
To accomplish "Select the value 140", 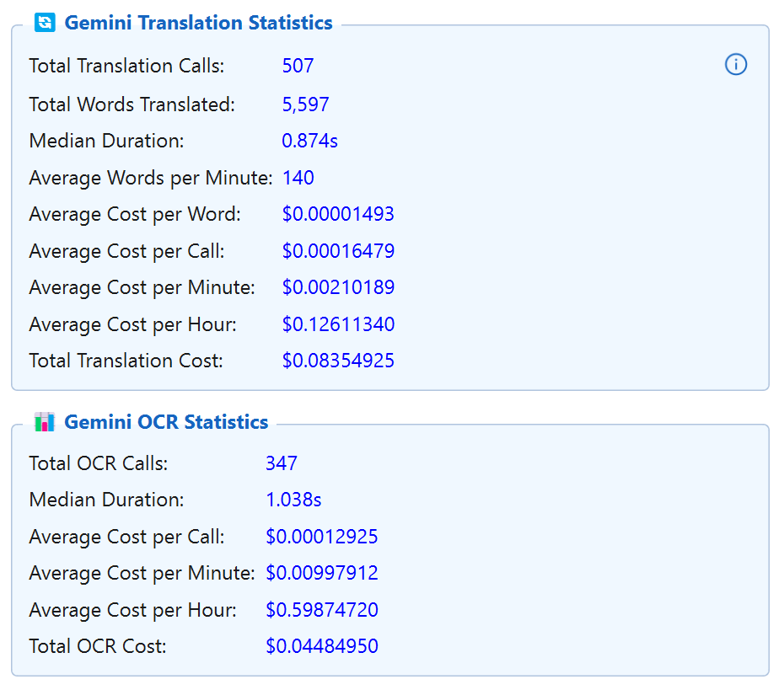I will pyautogui.click(x=298, y=178).
